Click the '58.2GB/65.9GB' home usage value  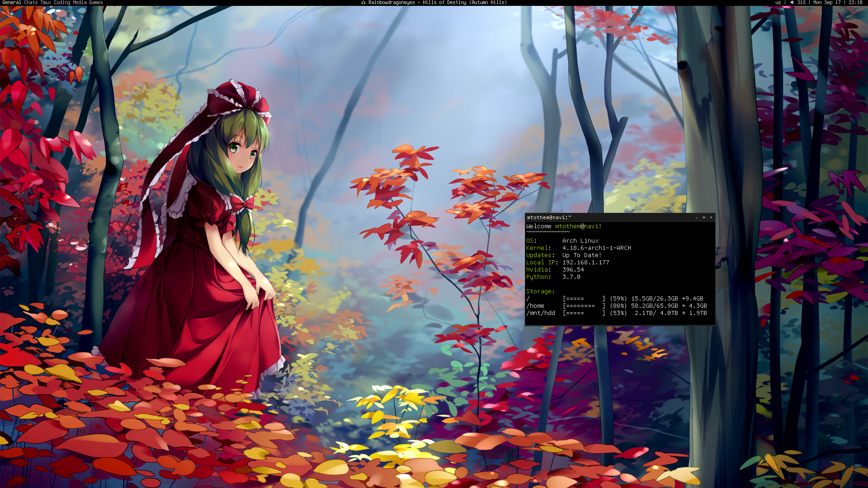(x=655, y=306)
